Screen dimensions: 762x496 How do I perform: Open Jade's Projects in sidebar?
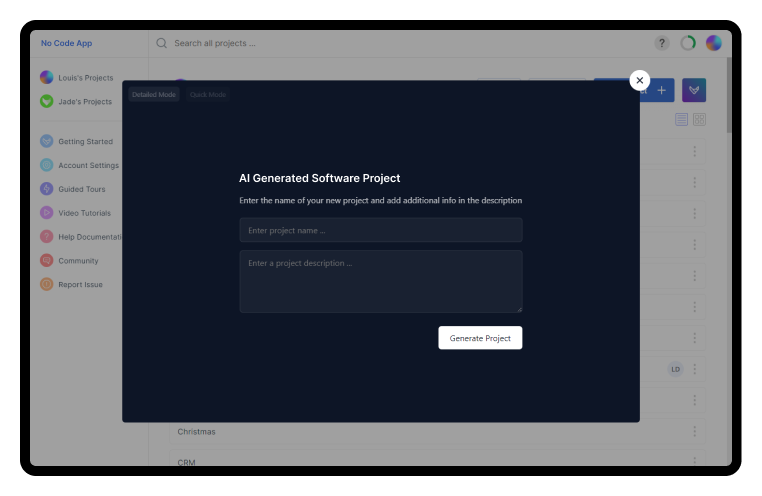click(x=84, y=102)
